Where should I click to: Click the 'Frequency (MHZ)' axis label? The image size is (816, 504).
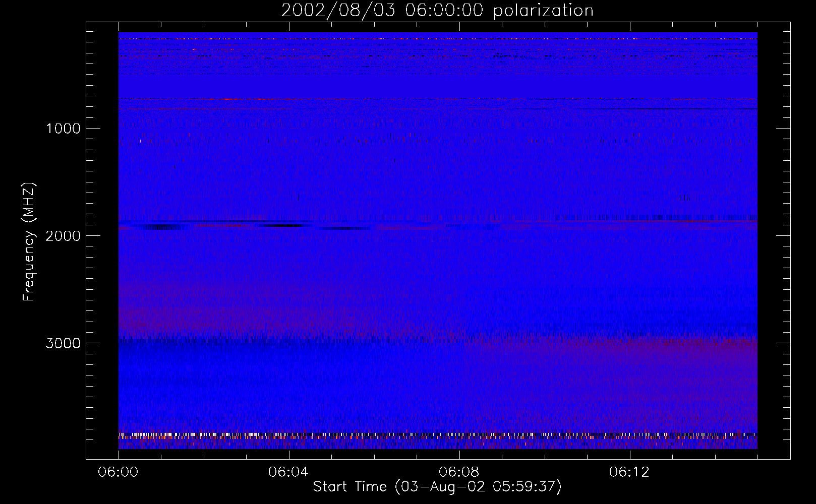29,242
